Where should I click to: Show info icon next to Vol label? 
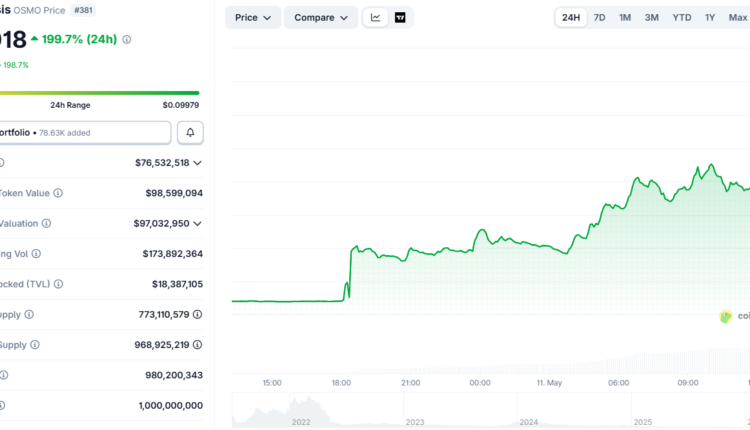pos(36,254)
